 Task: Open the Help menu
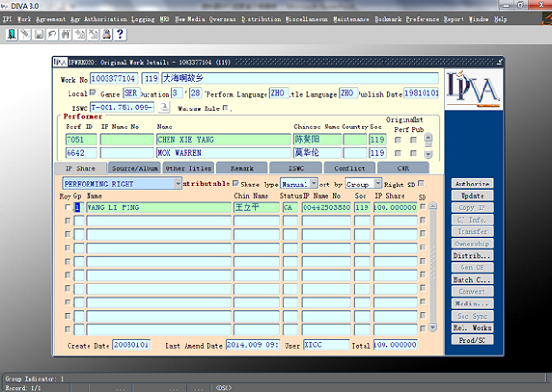tap(501, 19)
